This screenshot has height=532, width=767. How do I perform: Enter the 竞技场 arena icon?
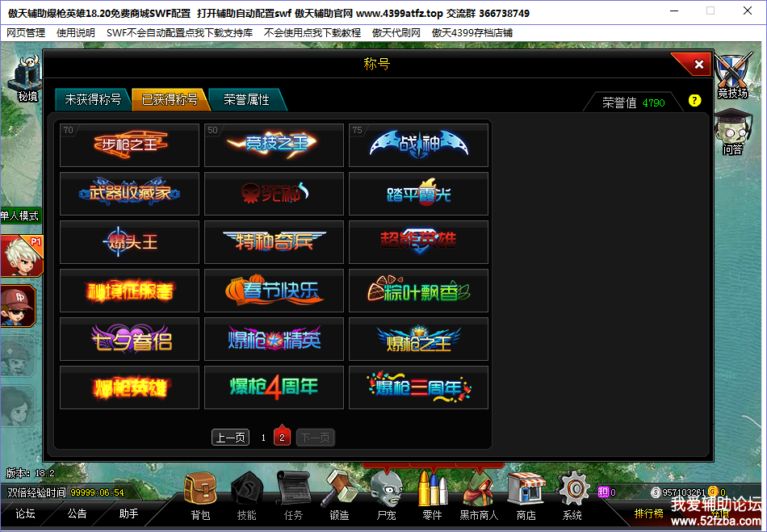pyautogui.click(x=732, y=76)
